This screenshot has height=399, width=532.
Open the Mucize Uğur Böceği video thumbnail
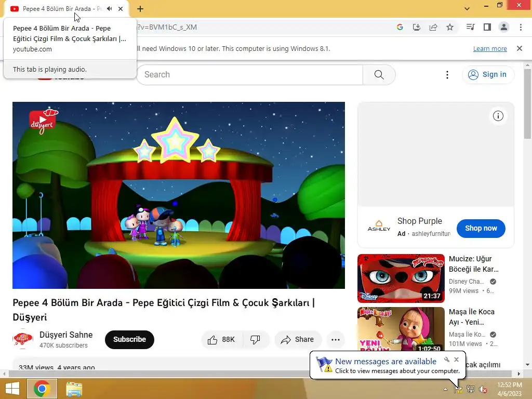[401, 278]
